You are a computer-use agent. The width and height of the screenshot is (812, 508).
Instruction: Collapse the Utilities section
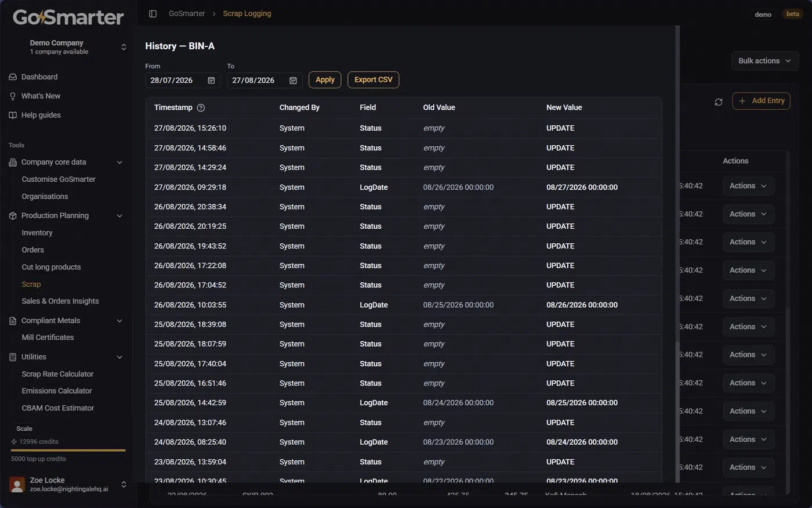[x=119, y=357]
